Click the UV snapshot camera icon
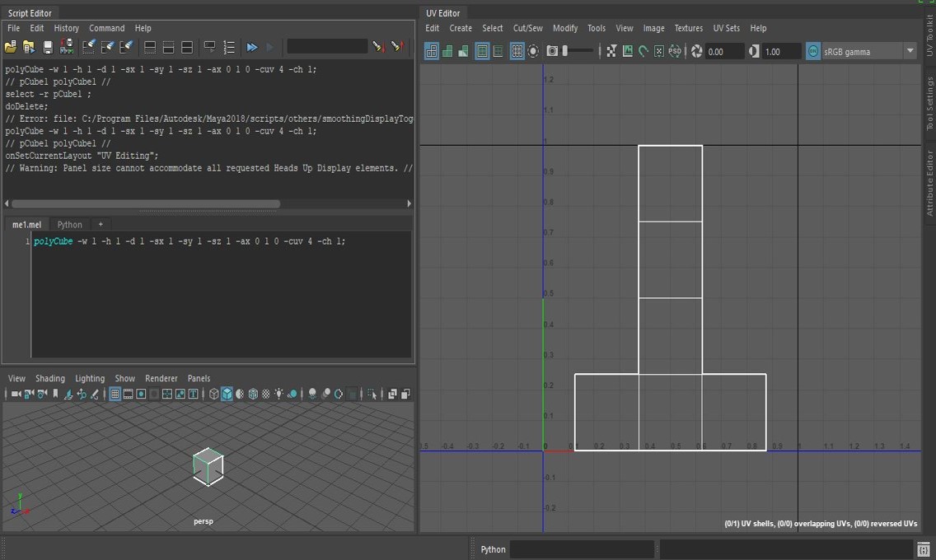 pyautogui.click(x=552, y=51)
